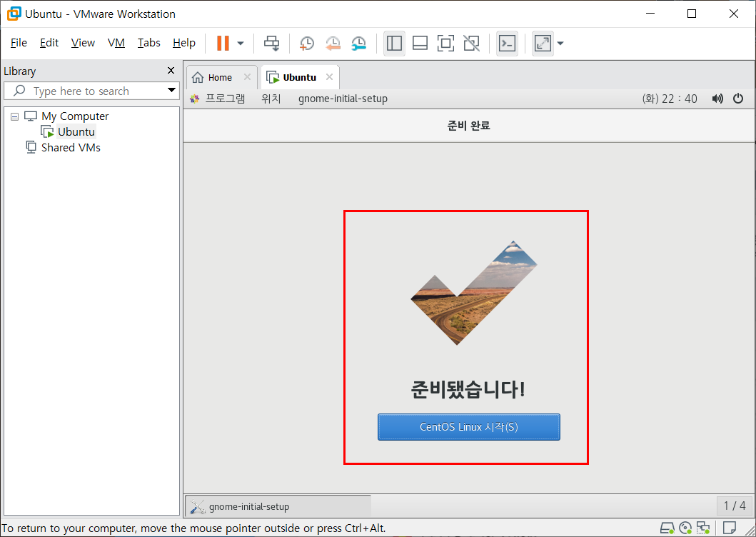Open the File menu
756x537 pixels.
(x=19, y=43)
